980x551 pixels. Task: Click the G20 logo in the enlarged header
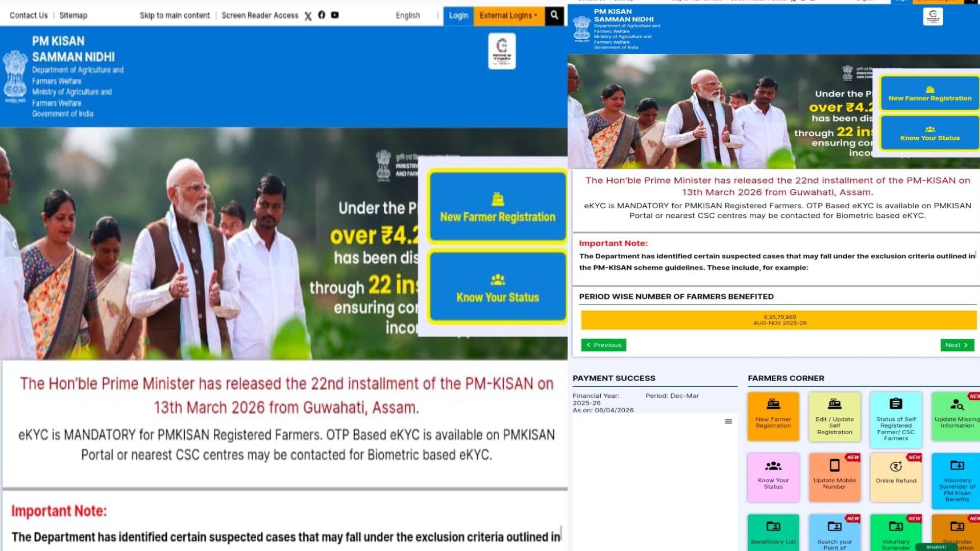(x=502, y=51)
